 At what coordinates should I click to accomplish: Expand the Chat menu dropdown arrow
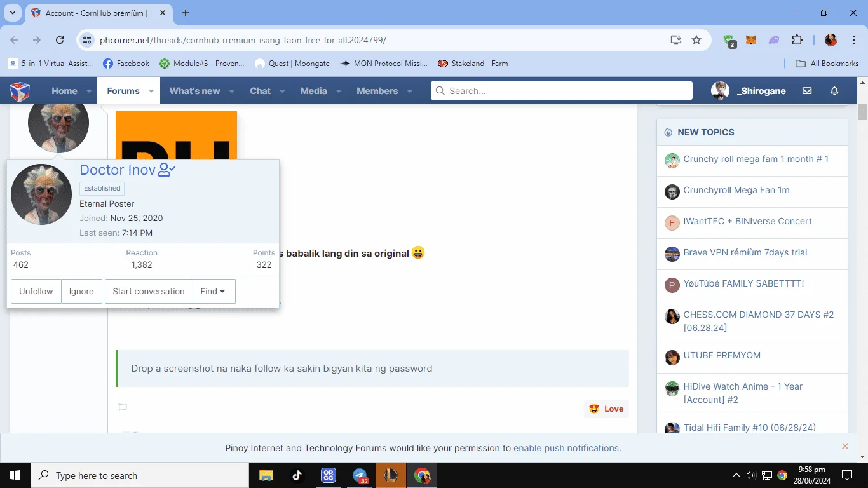pos(282,91)
